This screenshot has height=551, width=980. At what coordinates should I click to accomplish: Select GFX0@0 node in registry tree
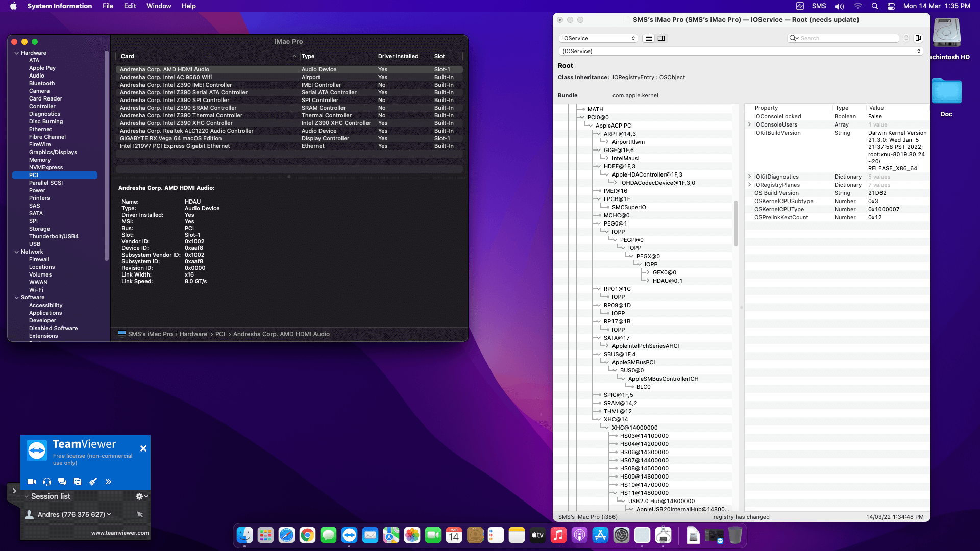(664, 272)
